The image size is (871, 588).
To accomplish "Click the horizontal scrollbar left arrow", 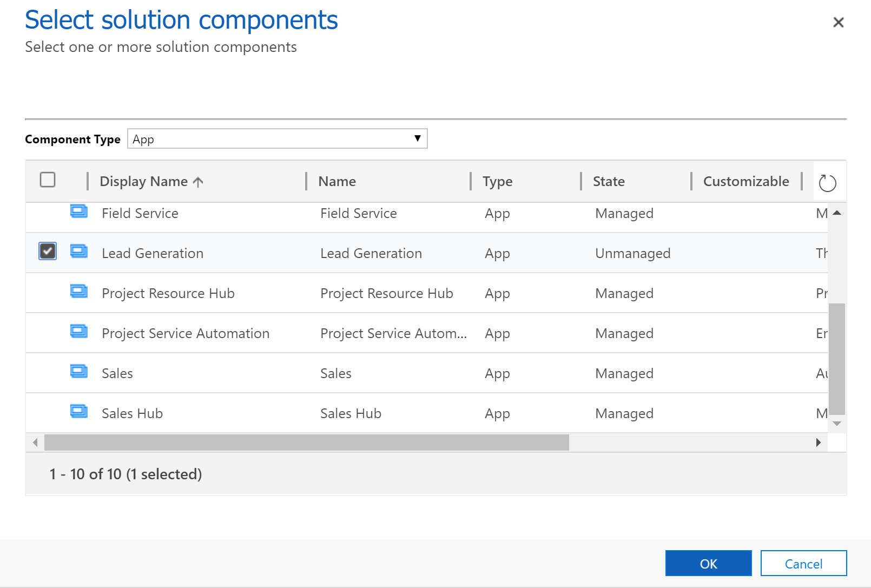I will (35, 442).
